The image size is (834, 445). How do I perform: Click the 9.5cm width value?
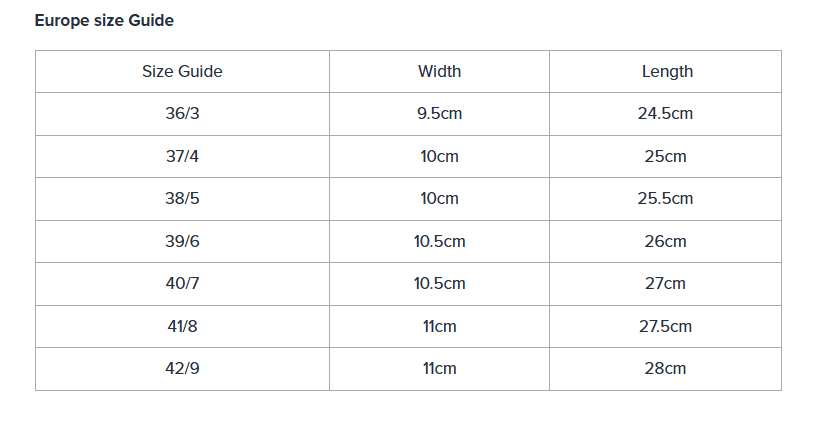click(x=439, y=114)
